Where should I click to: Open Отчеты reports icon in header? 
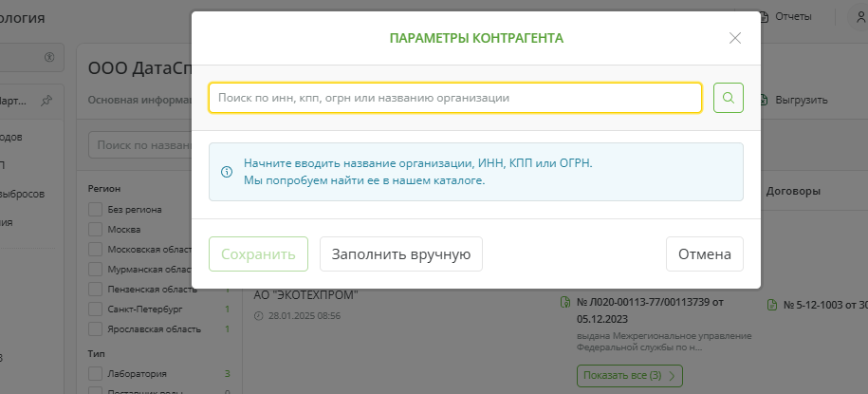pyautogui.click(x=766, y=17)
